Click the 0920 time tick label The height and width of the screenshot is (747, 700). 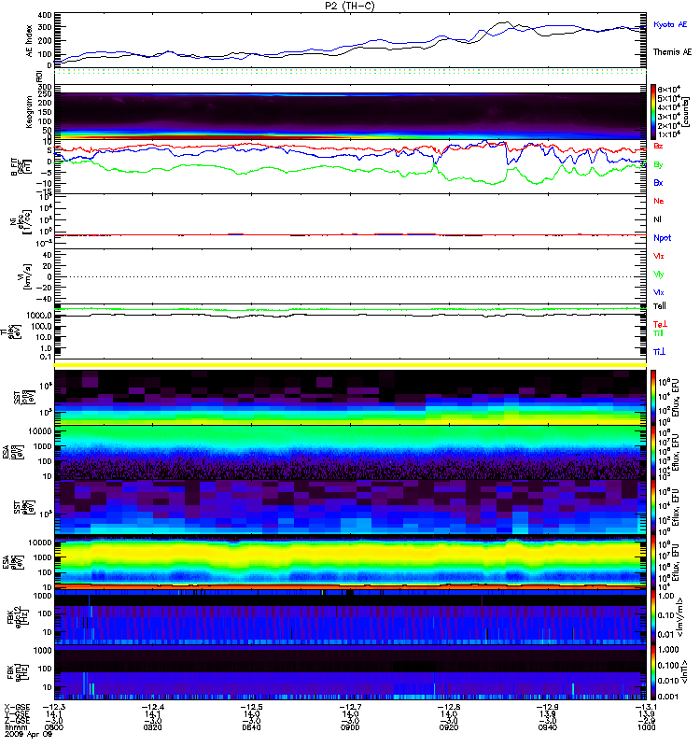449,727
